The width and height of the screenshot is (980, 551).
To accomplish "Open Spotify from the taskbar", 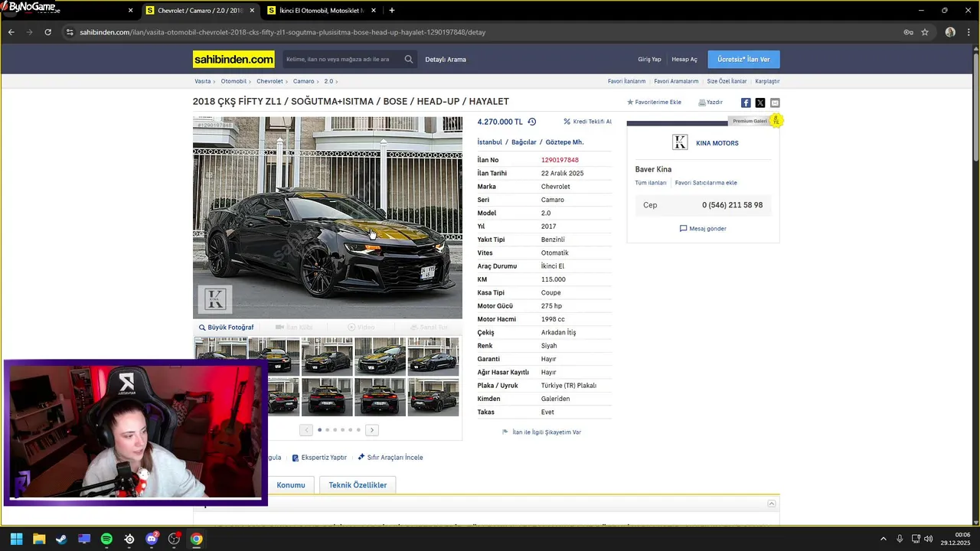I will point(106,539).
